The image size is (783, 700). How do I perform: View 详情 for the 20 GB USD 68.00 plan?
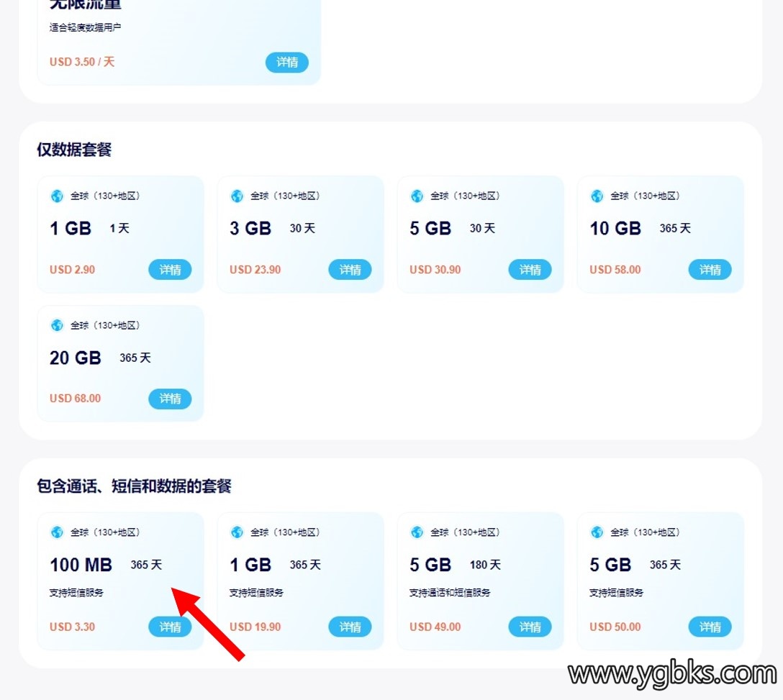tap(170, 399)
